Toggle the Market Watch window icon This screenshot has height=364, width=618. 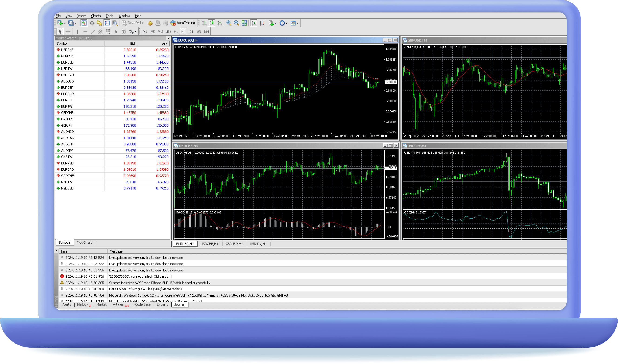tap(84, 23)
